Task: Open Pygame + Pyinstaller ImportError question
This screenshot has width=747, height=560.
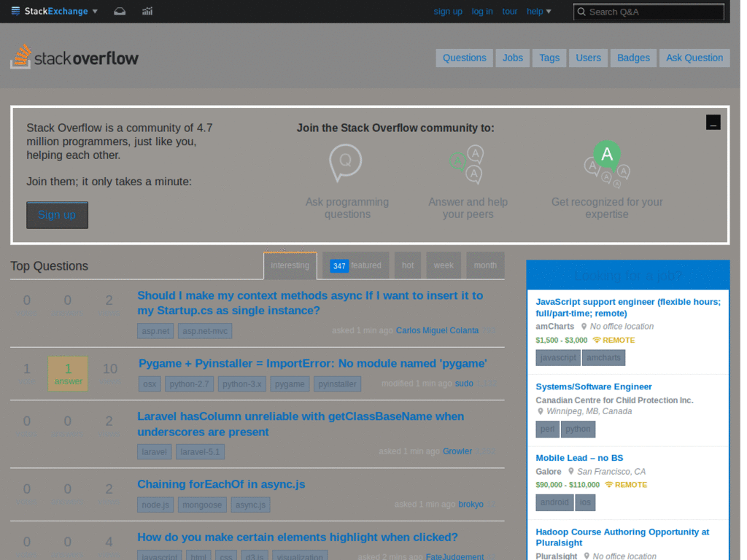Action: [x=312, y=363]
